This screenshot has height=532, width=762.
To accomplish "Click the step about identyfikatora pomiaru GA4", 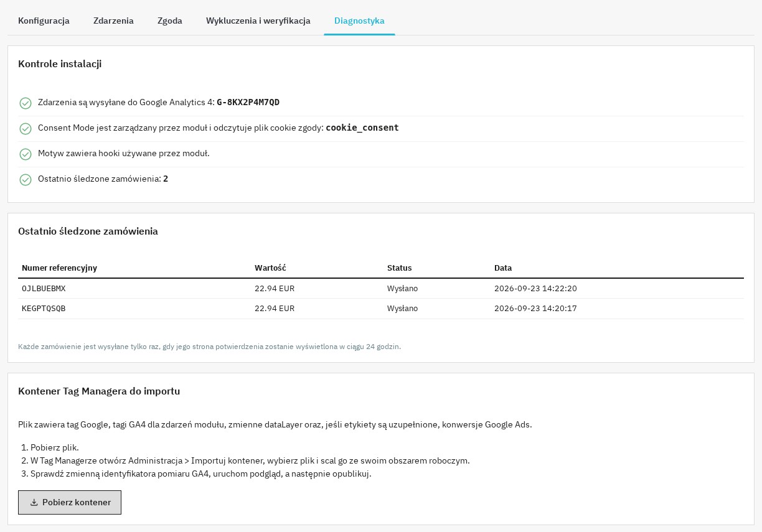I will [x=201, y=474].
